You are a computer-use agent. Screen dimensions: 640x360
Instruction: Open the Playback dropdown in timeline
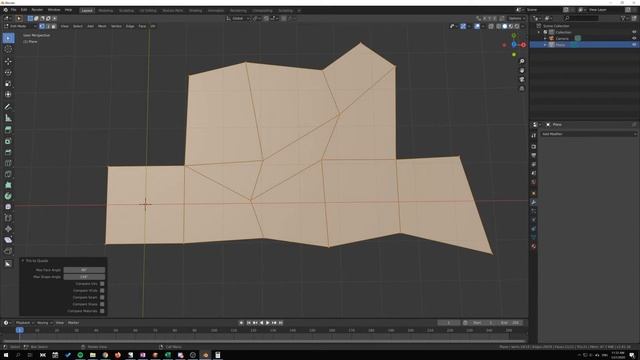pos(24,323)
